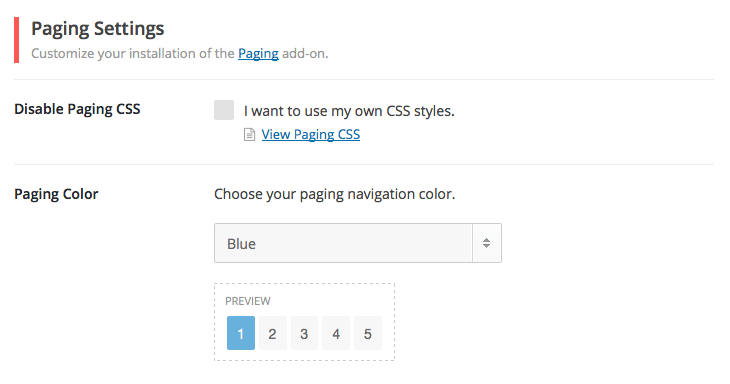The height and width of the screenshot is (384, 730).
Task: Click the Disable Paging CSS label
Action: (77, 109)
